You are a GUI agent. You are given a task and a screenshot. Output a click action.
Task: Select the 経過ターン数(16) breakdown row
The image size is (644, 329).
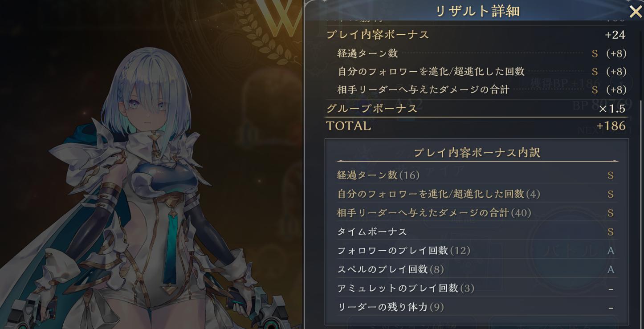477,175
